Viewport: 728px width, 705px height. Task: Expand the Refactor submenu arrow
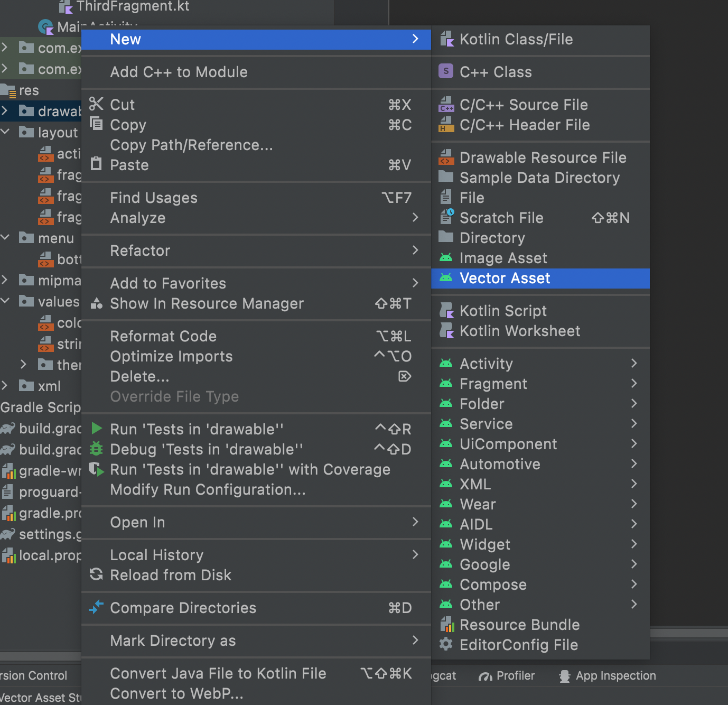tap(415, 250)
